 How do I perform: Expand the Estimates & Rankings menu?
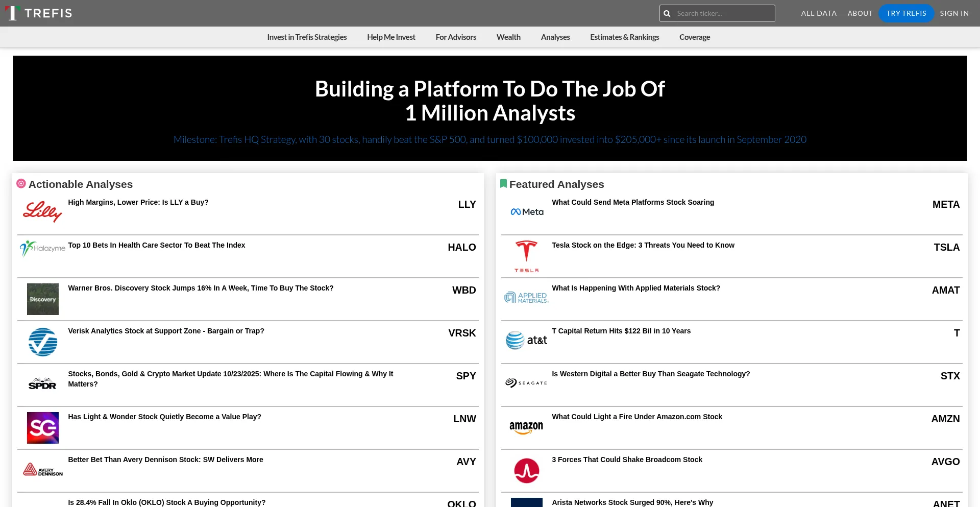click(624, 37)
